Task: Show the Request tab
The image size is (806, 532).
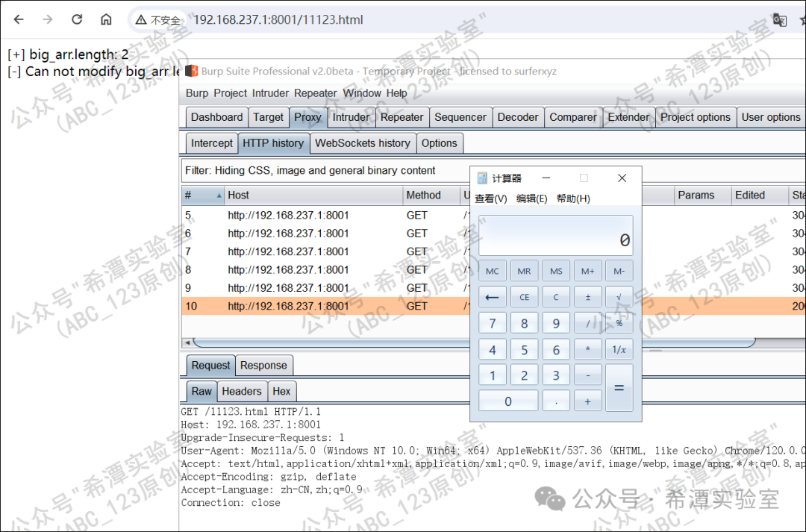Action: [x=210, y=366]
